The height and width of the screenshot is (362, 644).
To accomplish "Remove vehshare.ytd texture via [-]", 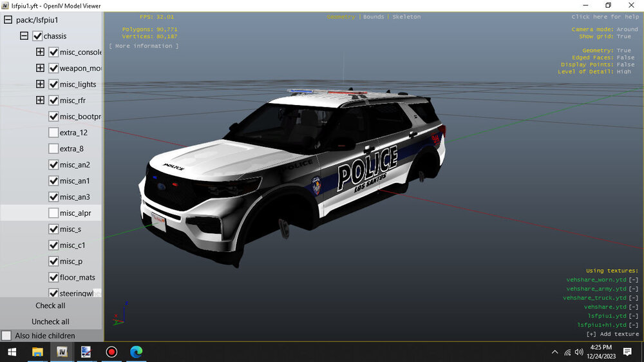I will click(634, 307).
